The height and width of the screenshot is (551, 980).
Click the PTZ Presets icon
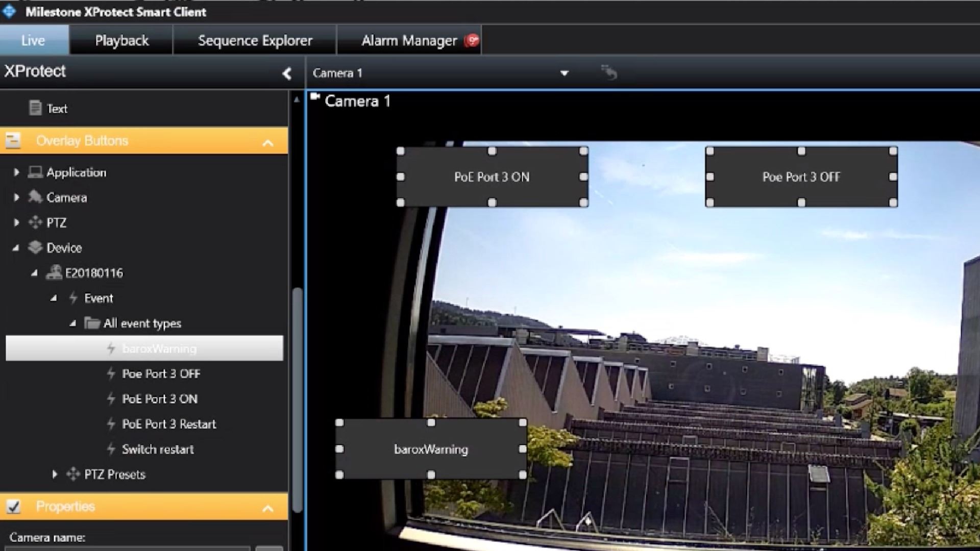pos(73,473)
